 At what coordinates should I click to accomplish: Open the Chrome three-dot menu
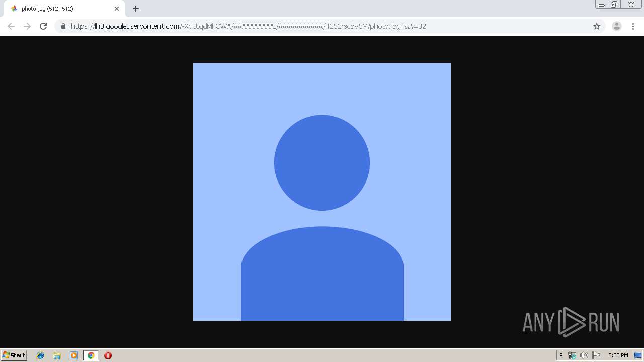633,26
